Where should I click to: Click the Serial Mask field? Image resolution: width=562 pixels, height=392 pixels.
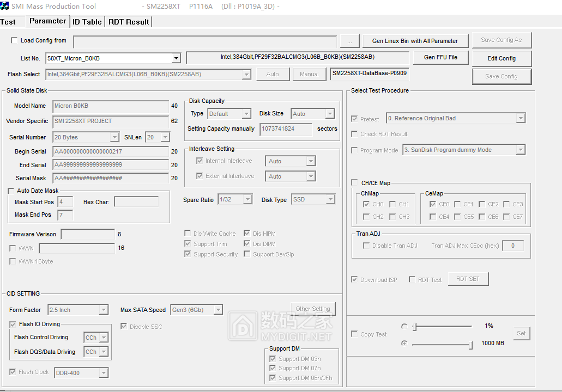(x=111, y=178)
